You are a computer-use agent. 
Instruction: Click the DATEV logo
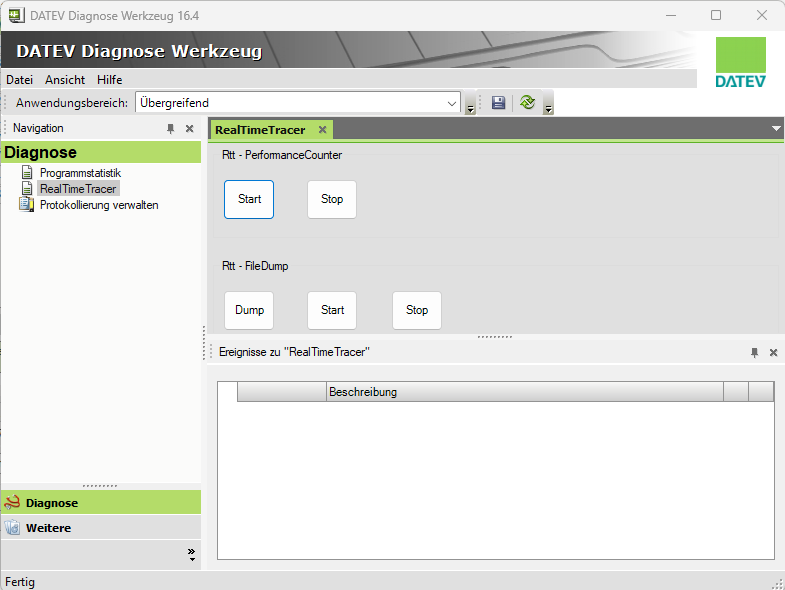[740, 63]
